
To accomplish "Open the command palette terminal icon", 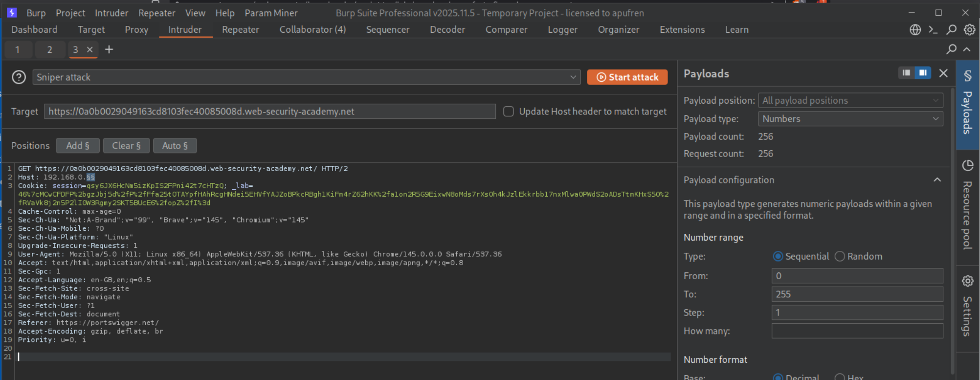I will point(933,30).
